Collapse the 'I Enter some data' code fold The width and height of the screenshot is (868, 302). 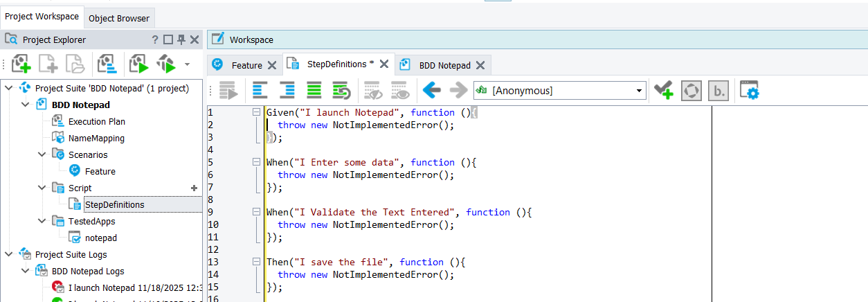click(x=257, y=162)
